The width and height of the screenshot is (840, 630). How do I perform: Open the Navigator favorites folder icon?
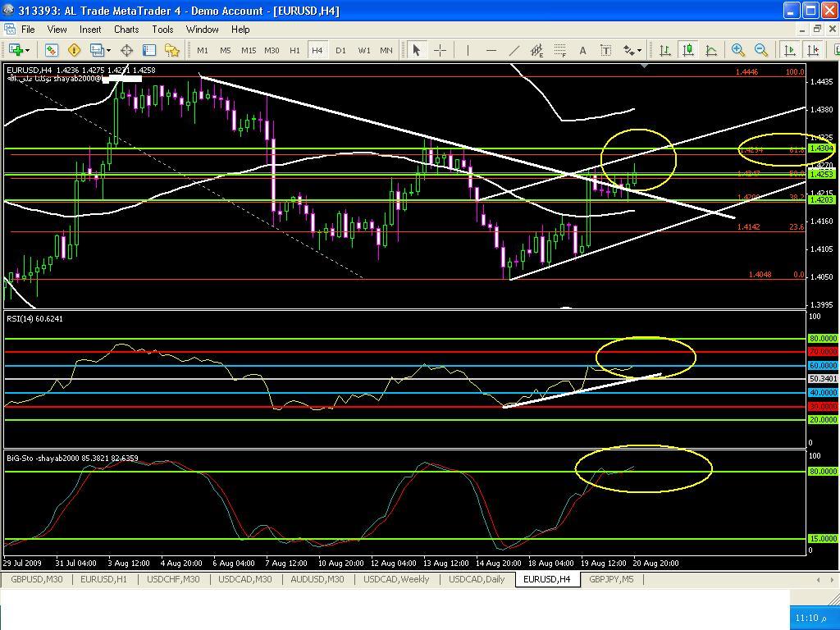172,50
